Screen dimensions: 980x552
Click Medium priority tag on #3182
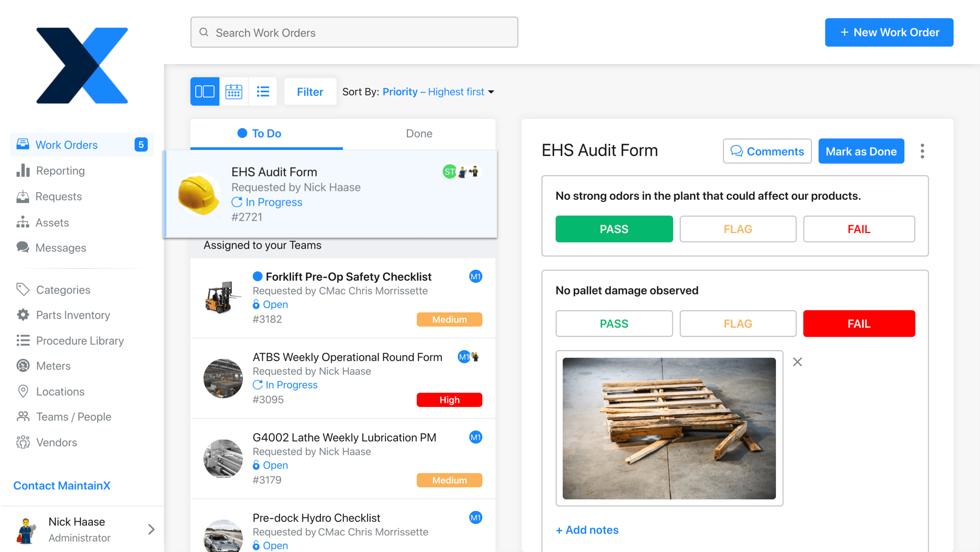pyautogui.click(x=450, y=319)
